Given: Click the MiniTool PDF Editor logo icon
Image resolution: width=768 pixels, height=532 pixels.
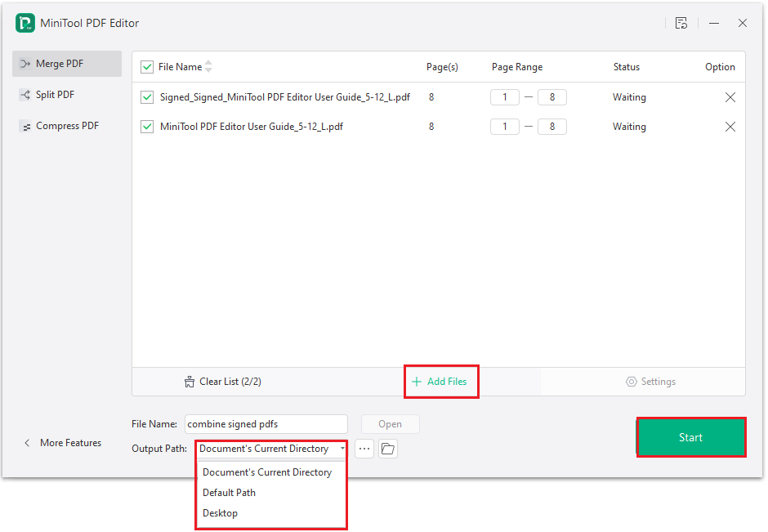Looking at the screenshot, I should point(25,23).
